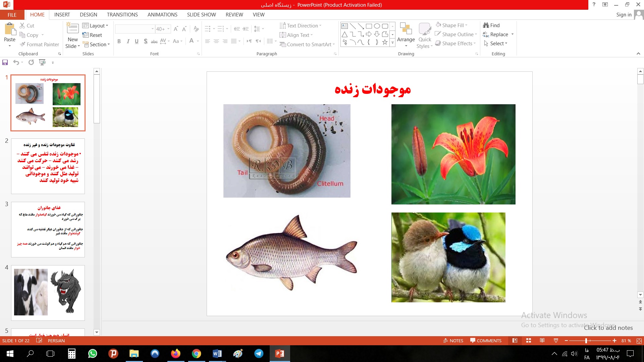Click the New Slide icon

(72, 29)
